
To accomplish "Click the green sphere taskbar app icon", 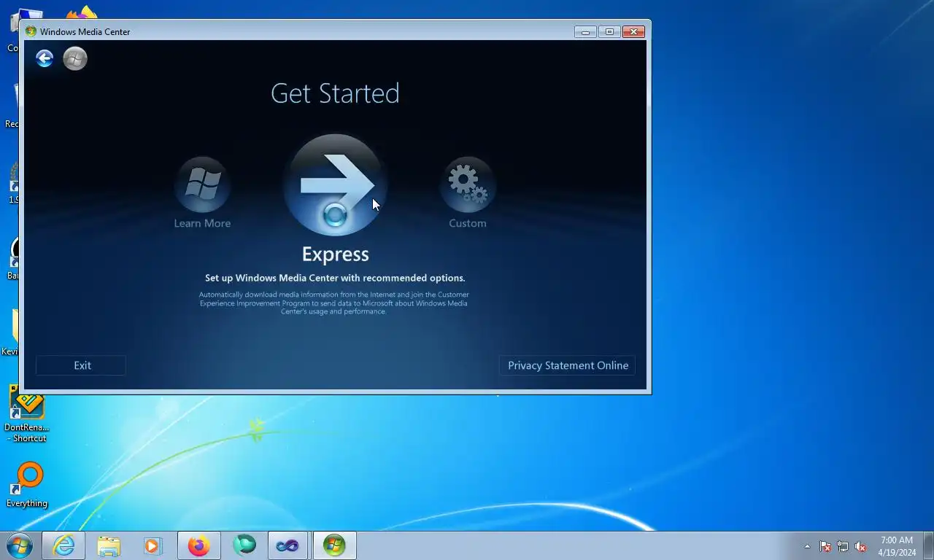I will (x=244, y=545).
